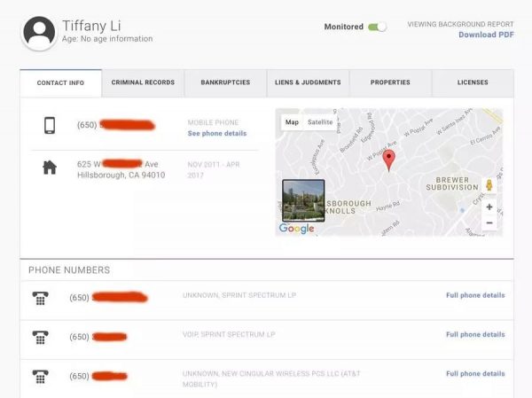Image resolution: width=532 pixels, height=398 pixels.
Task: Toggle the Monitored switch
Action: (x=378, y=27)
